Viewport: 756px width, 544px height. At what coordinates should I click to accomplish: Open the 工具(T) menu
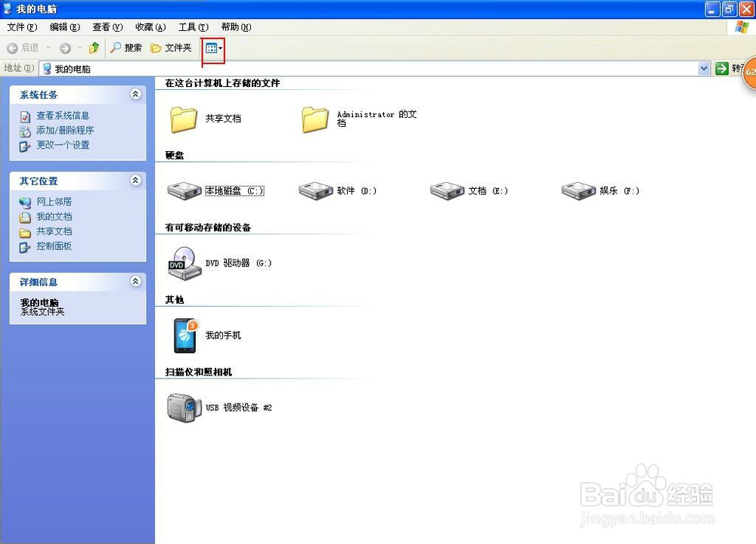coord(194,27)
